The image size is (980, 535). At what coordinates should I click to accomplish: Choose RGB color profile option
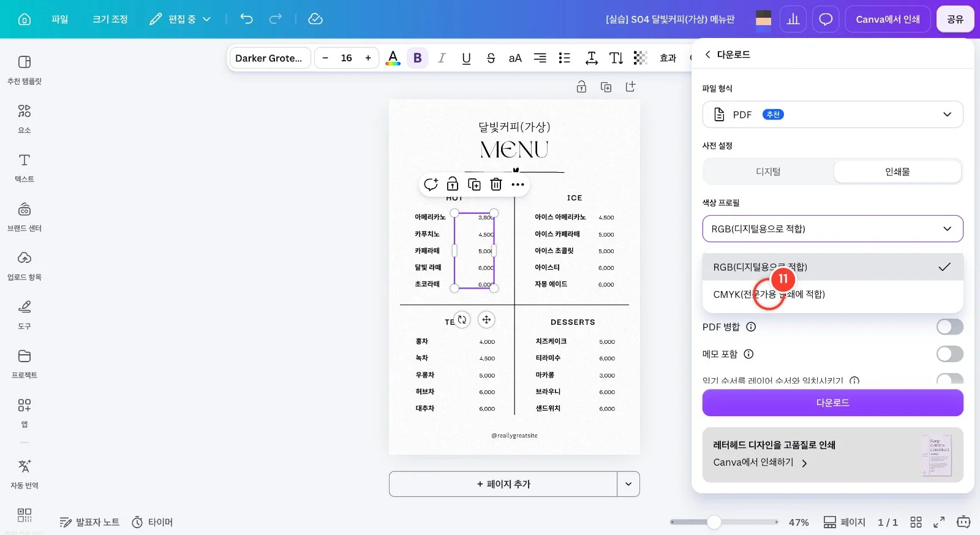(x=832, y=267)
